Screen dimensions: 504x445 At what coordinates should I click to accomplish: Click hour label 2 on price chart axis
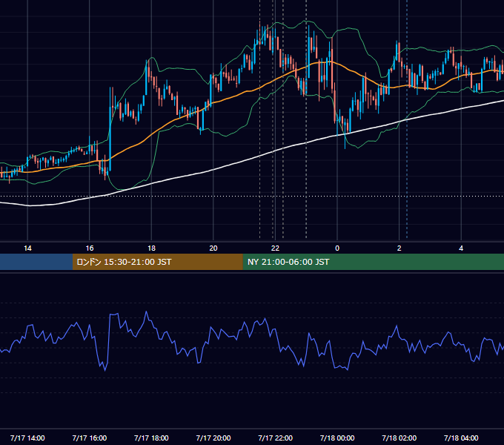(x=399, y=248)
